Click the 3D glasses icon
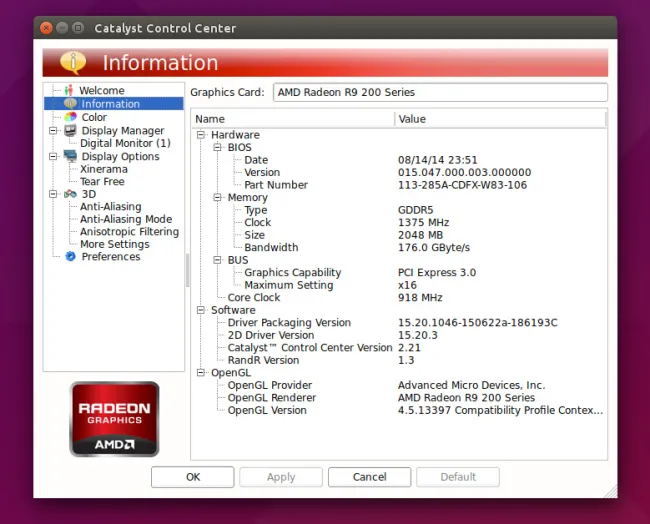 (70, 194)
